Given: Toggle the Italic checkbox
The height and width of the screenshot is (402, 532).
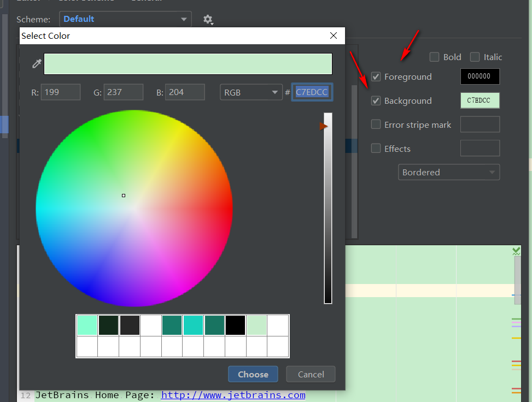Looking at the screenshot, I should click(475, 57).
